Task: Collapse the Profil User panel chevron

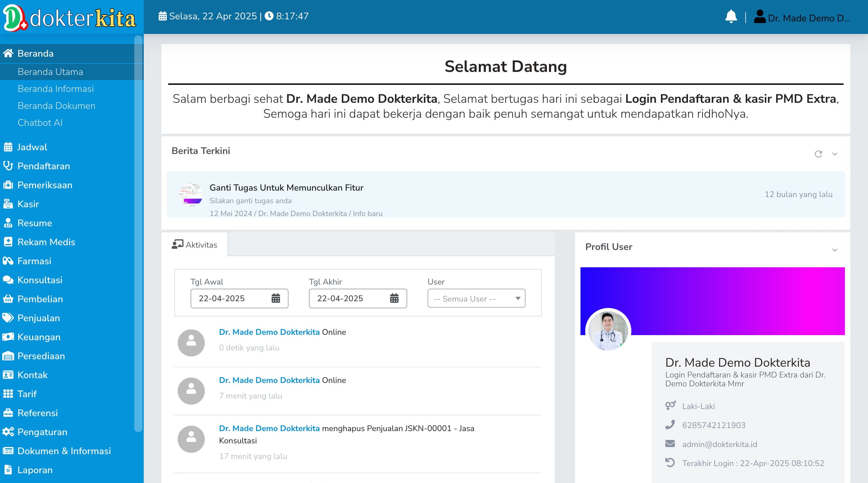Action: click(835, 250)
